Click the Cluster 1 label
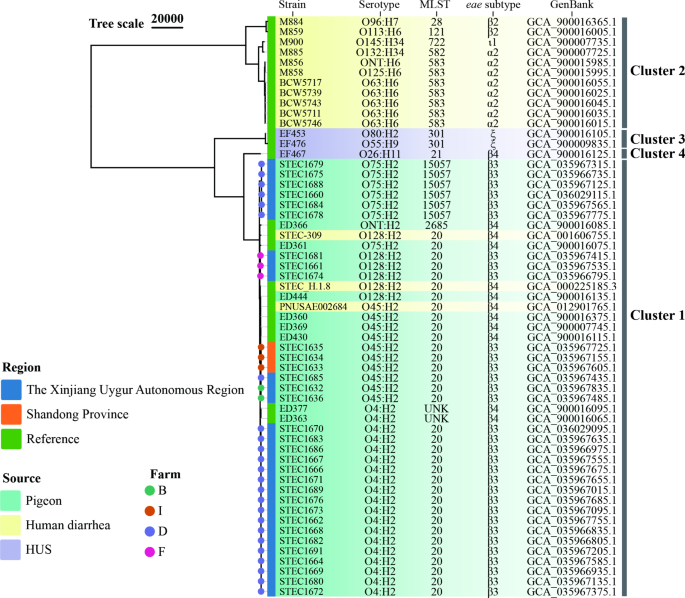 click(x=657, y=315)
